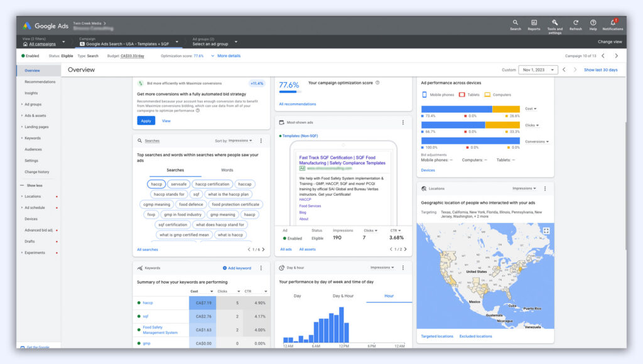
Task: Click the Devices link in devices card
Action: point(428,170)
